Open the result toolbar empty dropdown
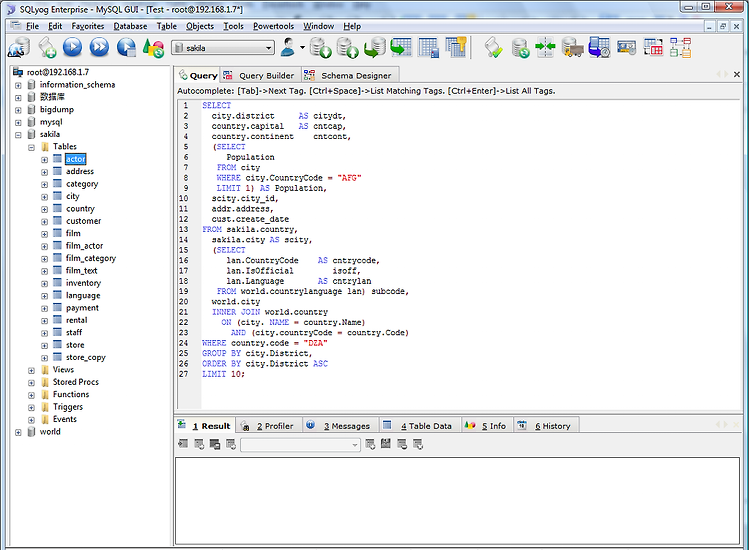Screen dimensions: 750x550 point(300,445)
